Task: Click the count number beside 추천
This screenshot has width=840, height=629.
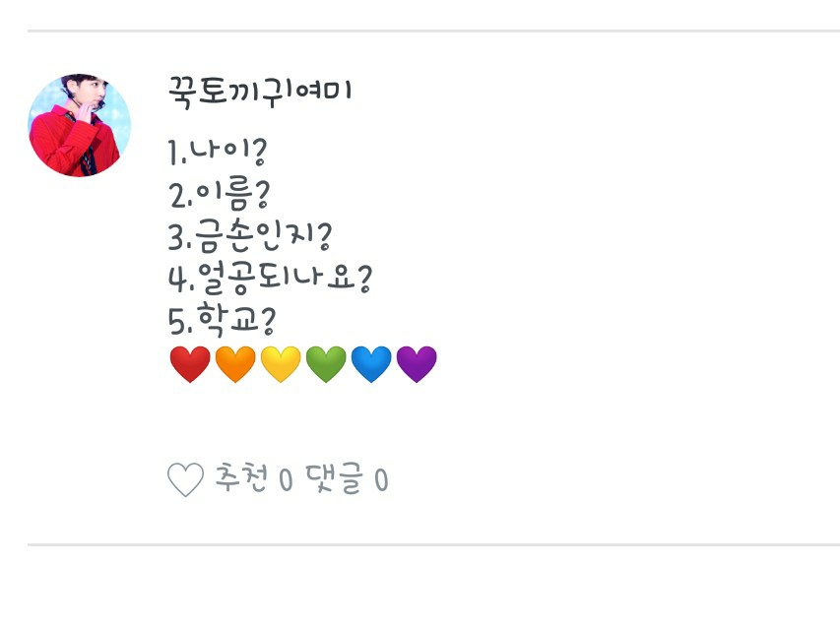Action: pos(286,480)
